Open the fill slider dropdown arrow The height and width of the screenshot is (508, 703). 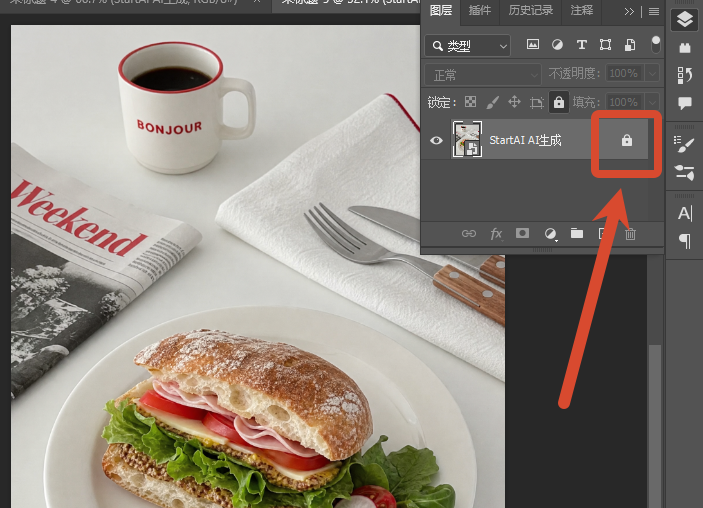coord(652,102)
